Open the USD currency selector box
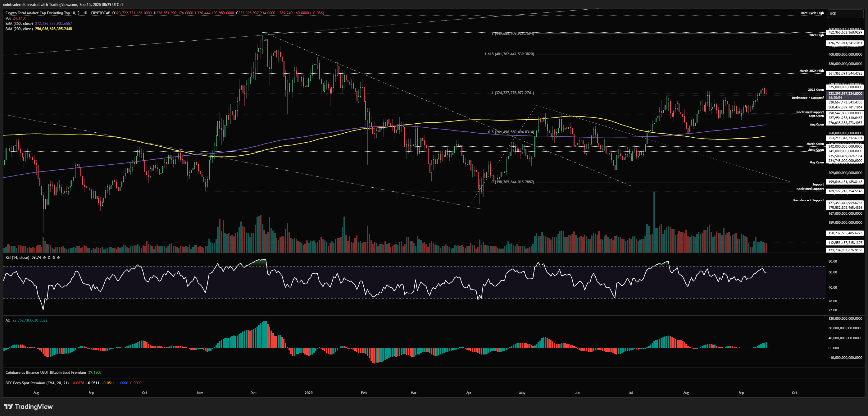 845,14
